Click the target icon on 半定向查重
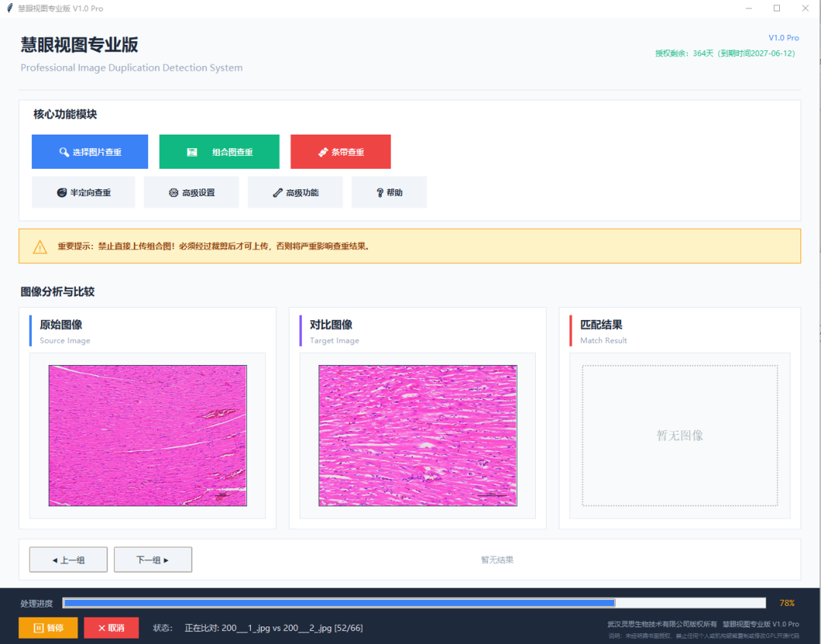This screenshot has height=644, width=821. 62,192
